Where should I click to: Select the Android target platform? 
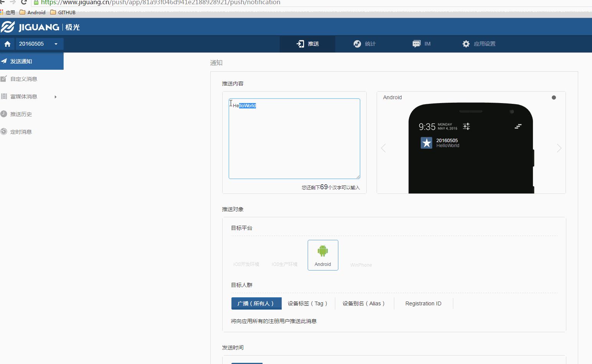[x=323, y=255]
